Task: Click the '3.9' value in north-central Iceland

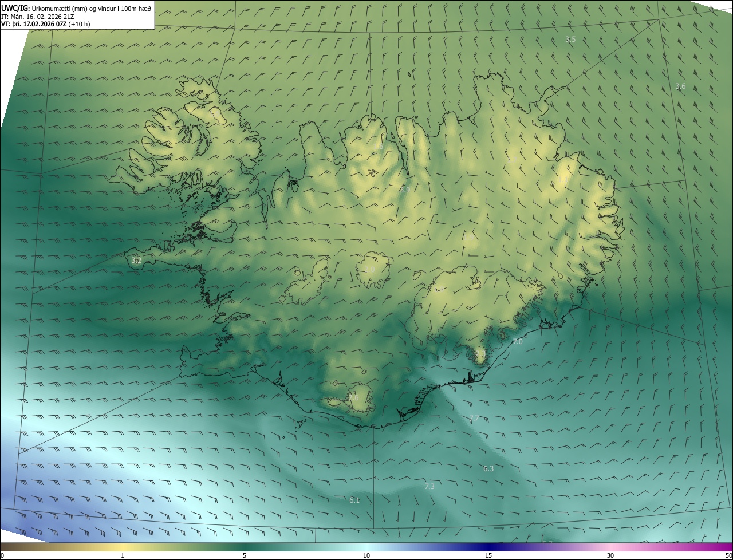Action: (404, 190)
